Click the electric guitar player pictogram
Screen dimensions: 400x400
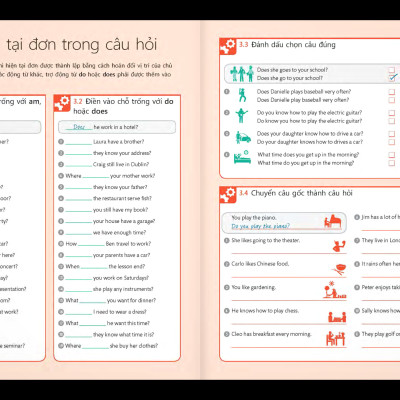[242, 116]
